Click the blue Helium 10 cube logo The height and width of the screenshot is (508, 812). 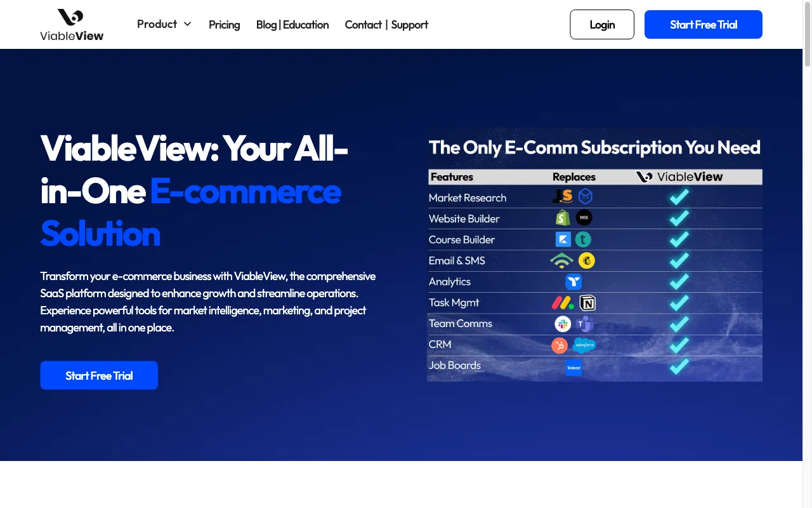[x=585, y=197]
